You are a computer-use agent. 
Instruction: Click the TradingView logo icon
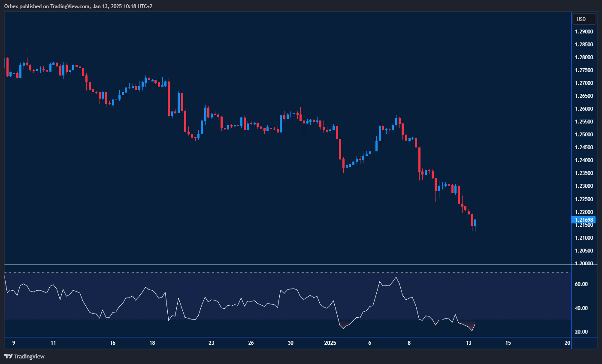8,356
